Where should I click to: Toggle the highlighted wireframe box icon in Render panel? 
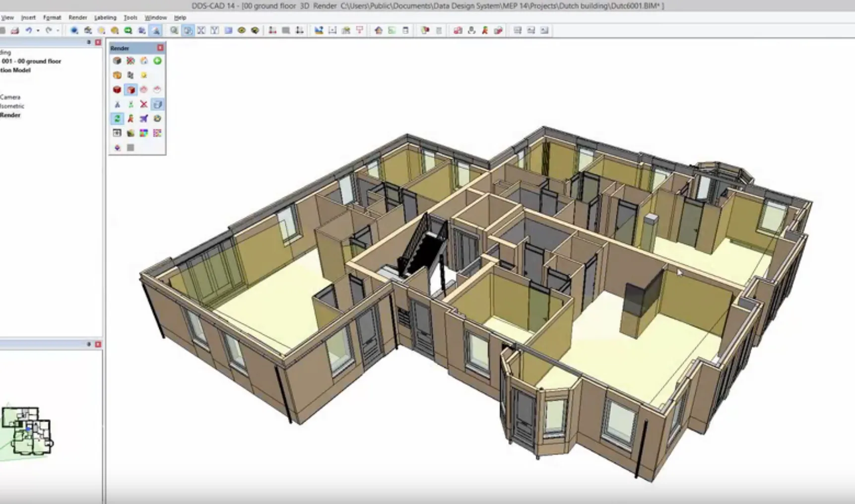click(157, 104)
